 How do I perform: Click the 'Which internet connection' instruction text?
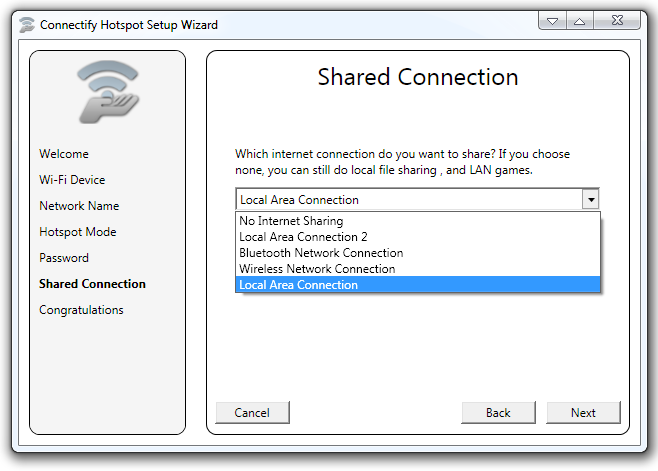(402, 162)
